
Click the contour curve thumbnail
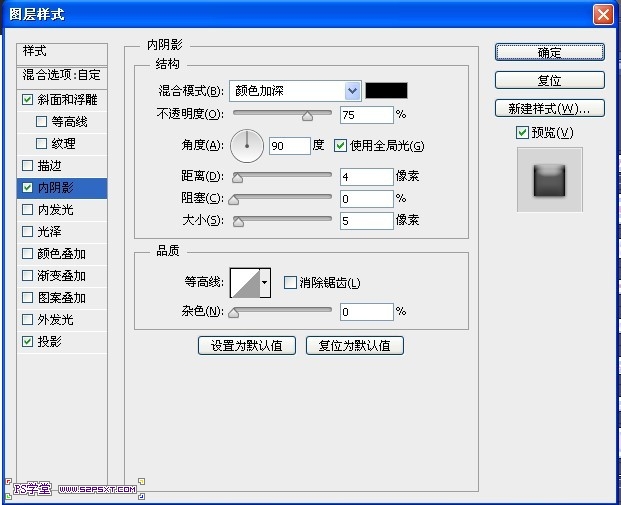[245, 282]
